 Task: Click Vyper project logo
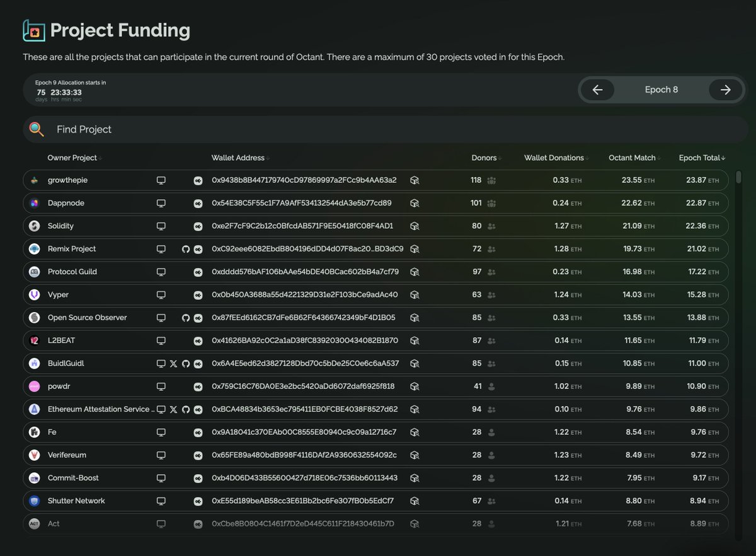[34, 294]
